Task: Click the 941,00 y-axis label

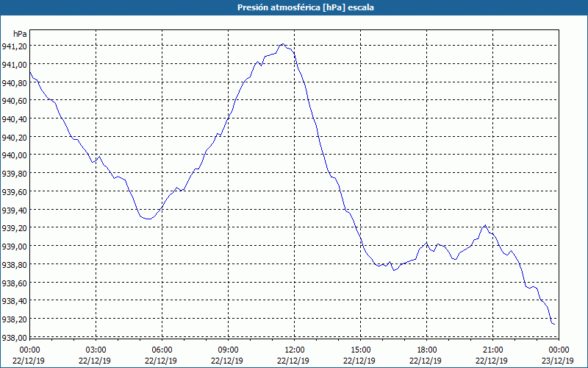Action: pyautogui.click(x=15, y=65)
